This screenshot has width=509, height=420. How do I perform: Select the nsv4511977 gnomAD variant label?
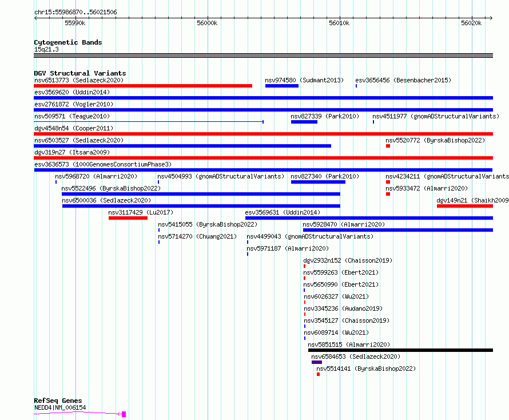[x=436, y=116]
